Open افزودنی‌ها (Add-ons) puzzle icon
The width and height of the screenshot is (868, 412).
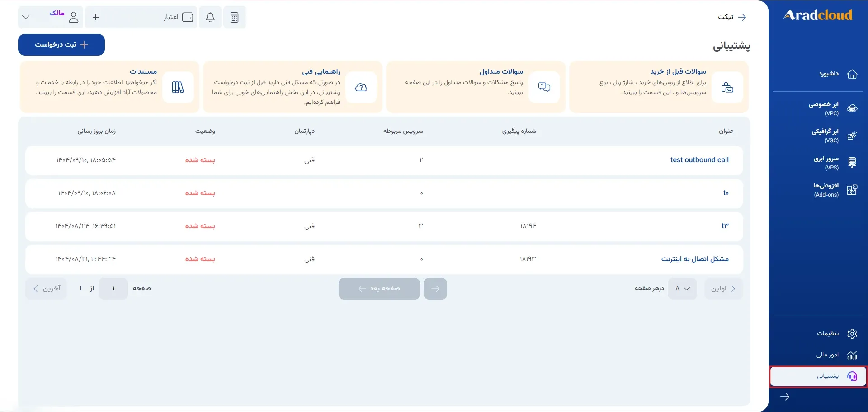coord(852,190)
